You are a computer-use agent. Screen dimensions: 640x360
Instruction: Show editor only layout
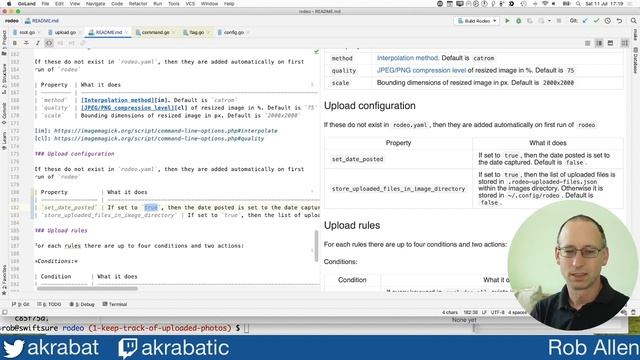(x=588, y=43)
